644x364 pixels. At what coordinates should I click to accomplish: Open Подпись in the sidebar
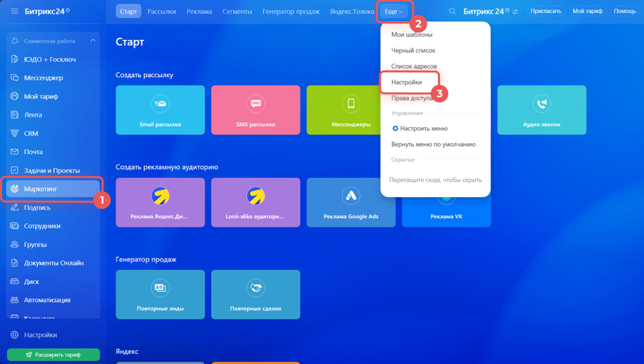53,207
